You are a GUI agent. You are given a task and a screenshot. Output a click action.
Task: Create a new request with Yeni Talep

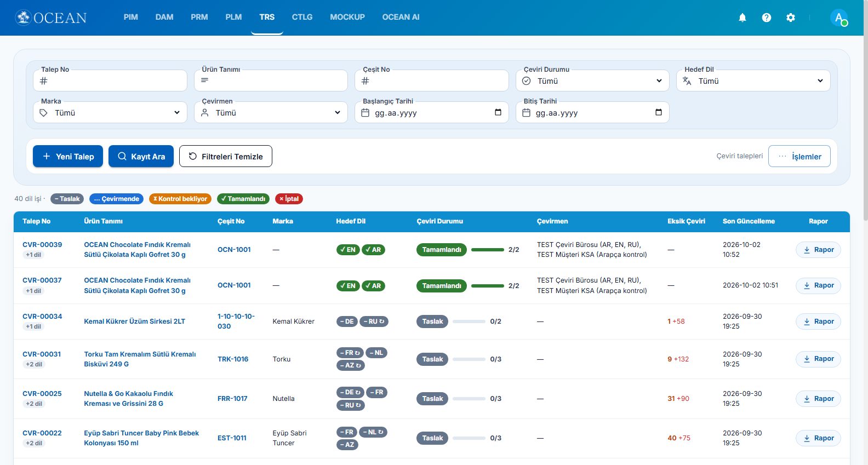coord(68,156)
